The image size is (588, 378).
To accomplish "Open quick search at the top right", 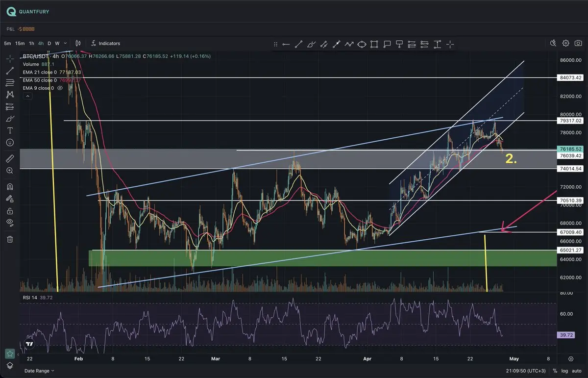I will point(554,43).
